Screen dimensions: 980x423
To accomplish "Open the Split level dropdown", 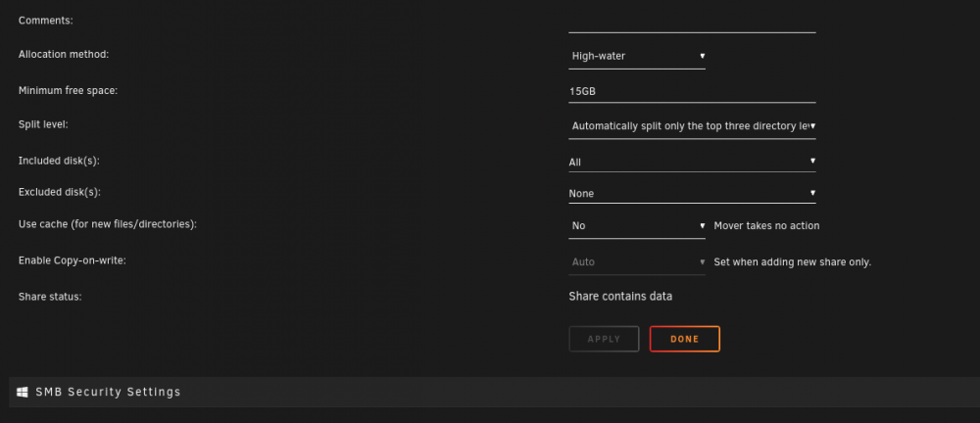I will (x=692, y=126).
